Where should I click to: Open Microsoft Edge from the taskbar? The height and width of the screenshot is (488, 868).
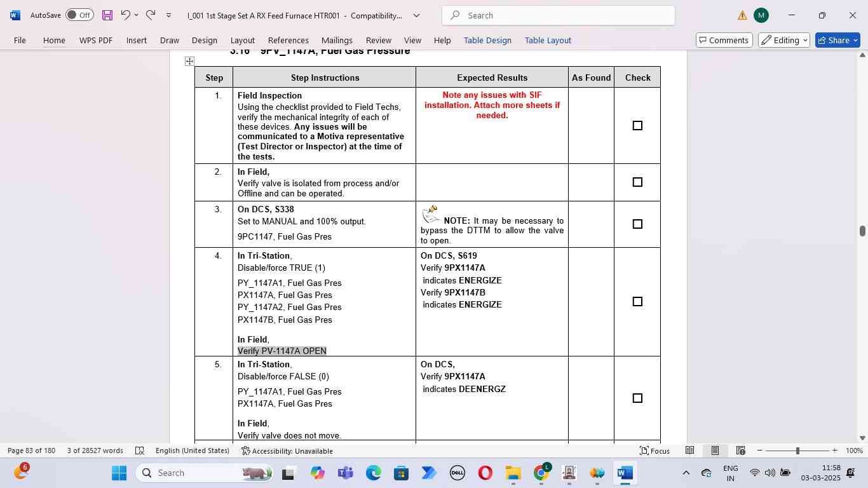[x=374, y=473]
